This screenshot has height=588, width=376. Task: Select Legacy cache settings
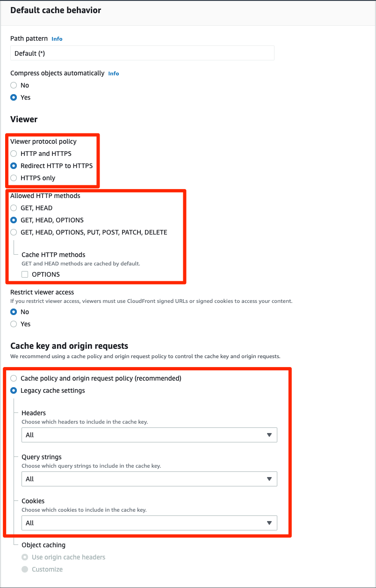(14, 390)
